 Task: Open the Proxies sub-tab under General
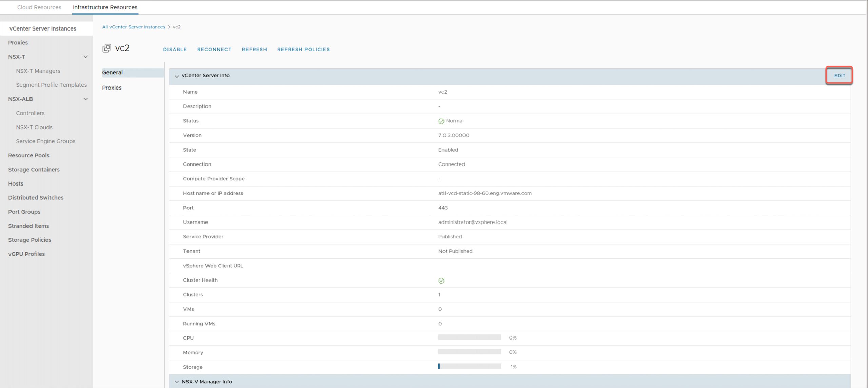click(112, 88)
